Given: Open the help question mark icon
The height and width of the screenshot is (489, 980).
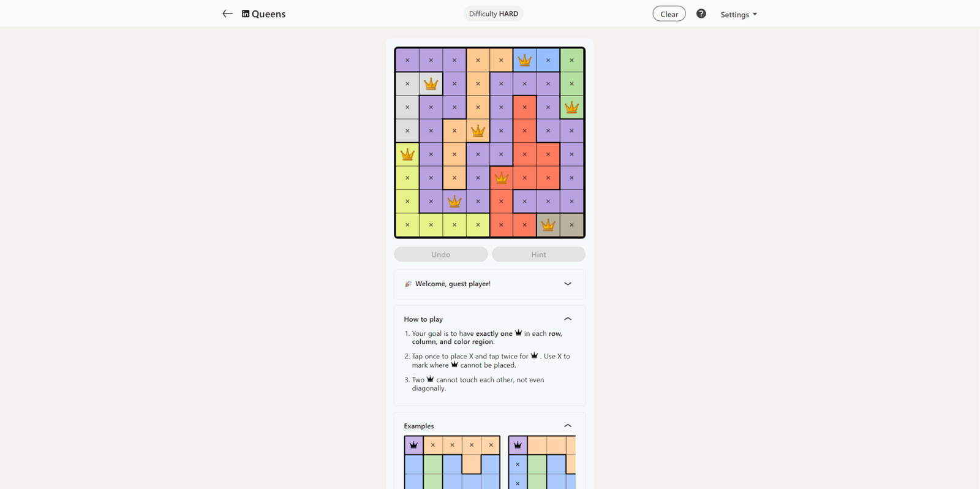Looking at the screenshot, I should [x=701, y=13].
